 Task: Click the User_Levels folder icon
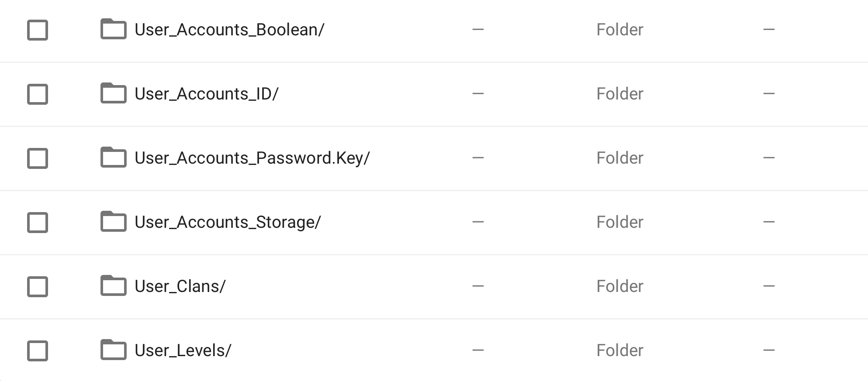point(113,350)
